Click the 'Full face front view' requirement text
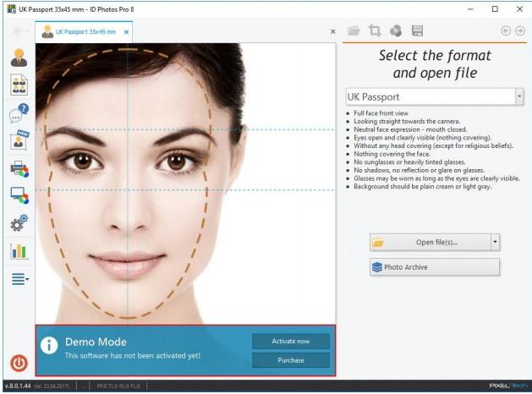 (381, 113)
